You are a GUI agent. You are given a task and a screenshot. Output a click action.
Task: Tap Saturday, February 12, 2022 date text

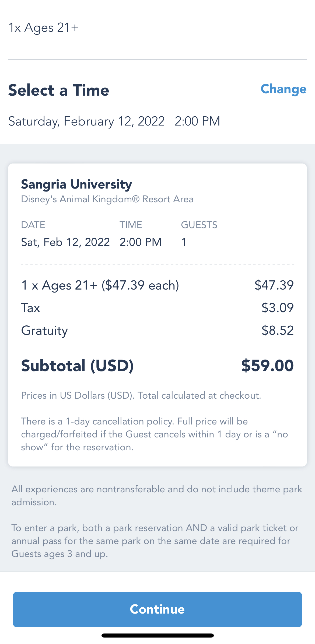coord(86,121)
